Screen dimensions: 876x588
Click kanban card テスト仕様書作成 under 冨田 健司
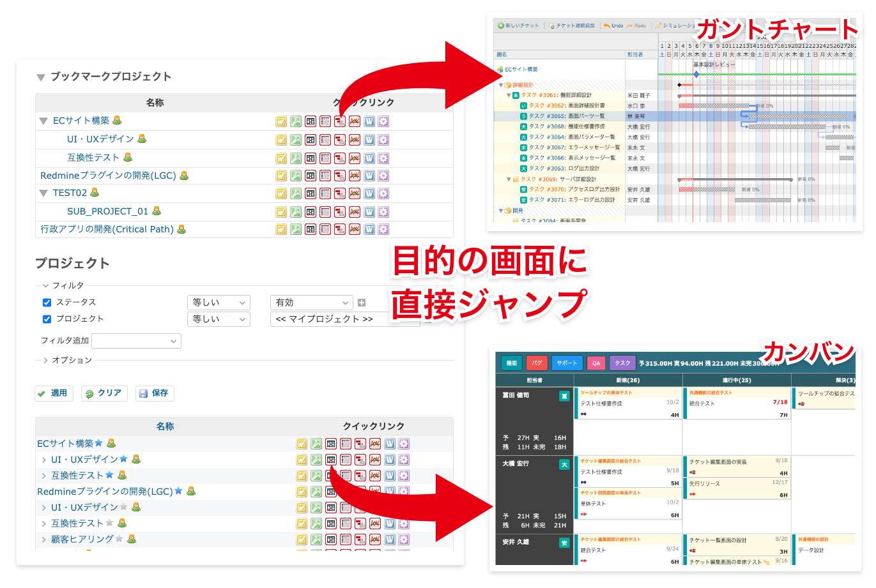coord(629,404)
